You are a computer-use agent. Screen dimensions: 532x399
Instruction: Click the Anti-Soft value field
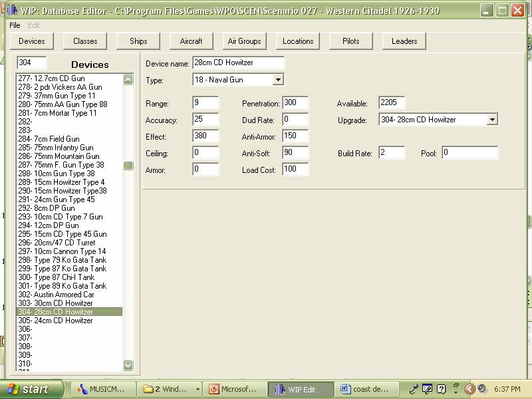pyautogui.click(x=295, y=152)
